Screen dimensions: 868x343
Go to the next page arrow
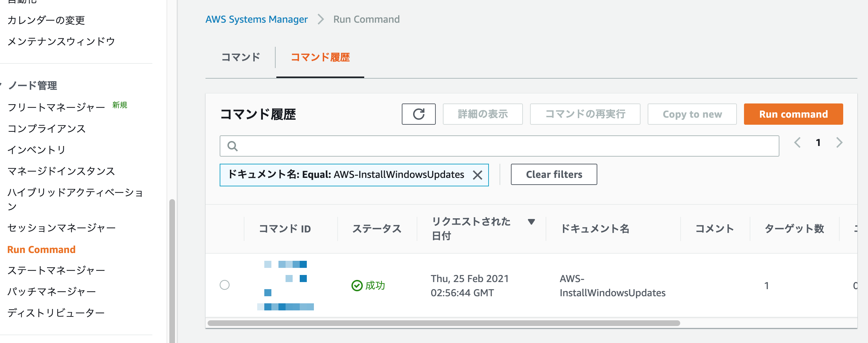coord(839,142)
